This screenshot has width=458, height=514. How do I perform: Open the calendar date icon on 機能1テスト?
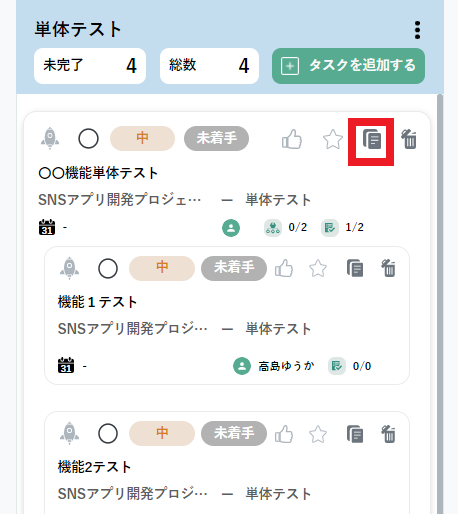(66, 365)
